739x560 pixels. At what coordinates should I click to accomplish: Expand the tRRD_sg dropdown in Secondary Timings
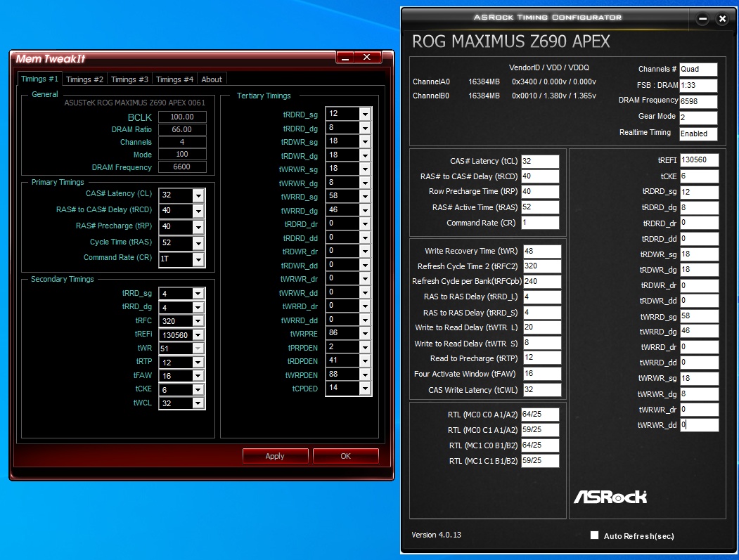click(x=198, y=294)
